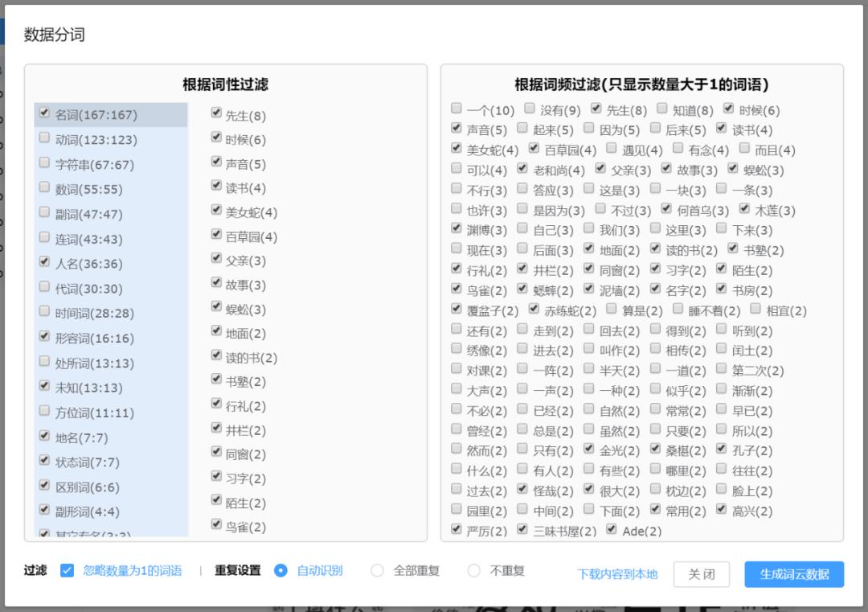Disable the 美女蛇(4) word entry
This screenshot has width=868, height=612.
[x=215, y=212]
